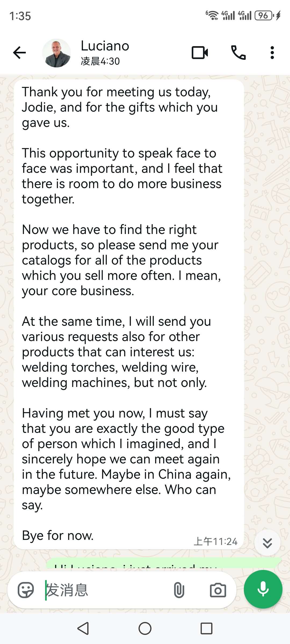Start a video call with Luciano
Screen dimensions: 290x644
point(200,53)
